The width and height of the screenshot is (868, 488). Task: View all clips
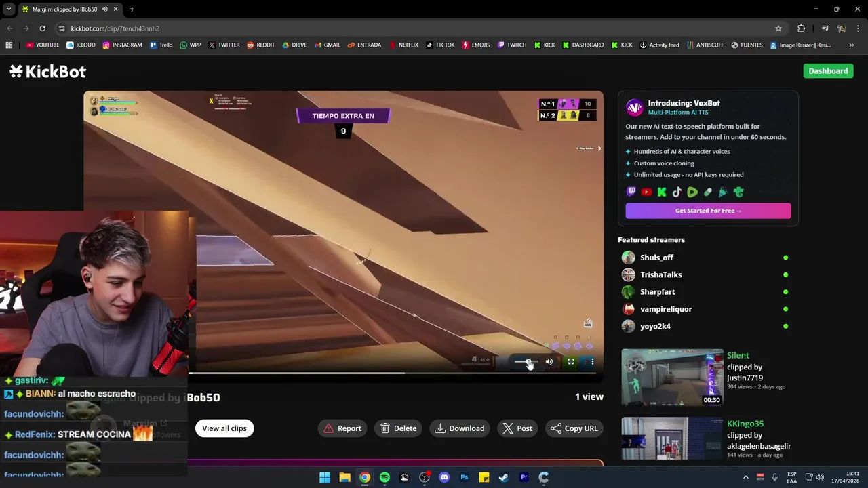point(224,428)
